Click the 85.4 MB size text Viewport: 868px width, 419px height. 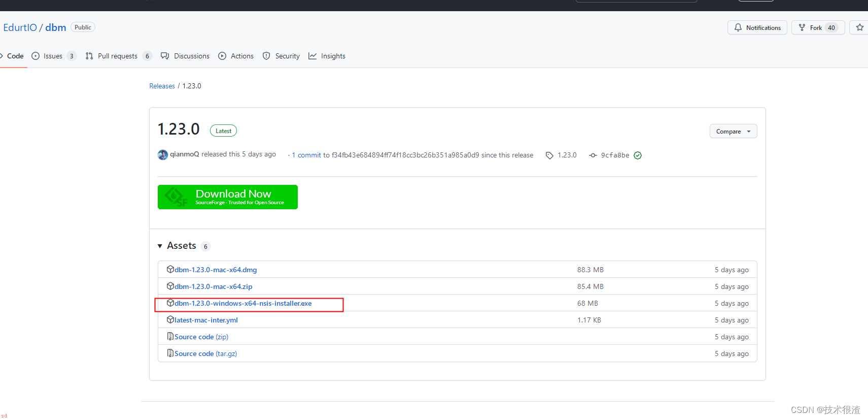pyautogui.click(x=591, y=286)
